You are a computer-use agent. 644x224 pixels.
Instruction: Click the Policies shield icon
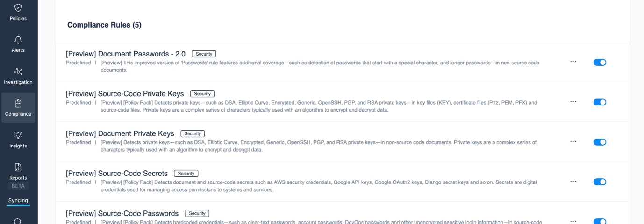18,8
